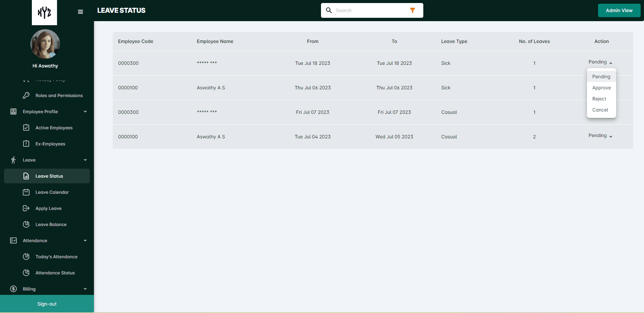Screen dimensions: 644x313
Task: Select Approve from the action menu
Action: [x=601, y=88]
